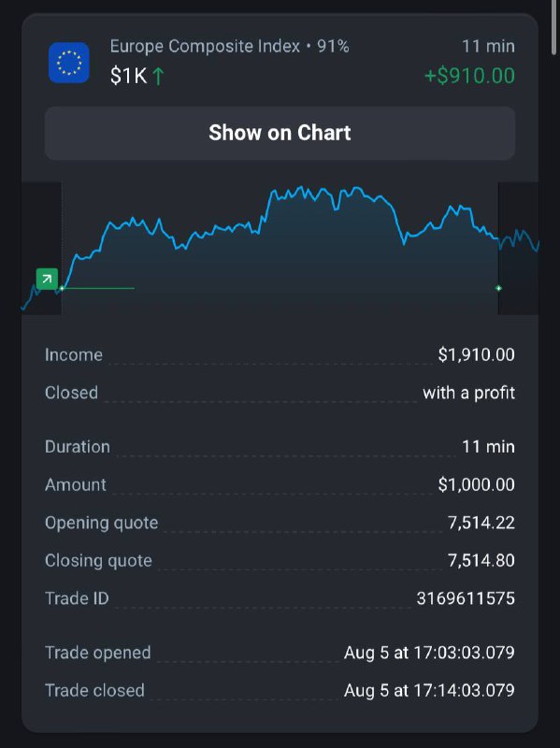Viewport: 560px width, 748px height.
Task: Click the Opening quote value 7,514.22
Action: [481, 523]
